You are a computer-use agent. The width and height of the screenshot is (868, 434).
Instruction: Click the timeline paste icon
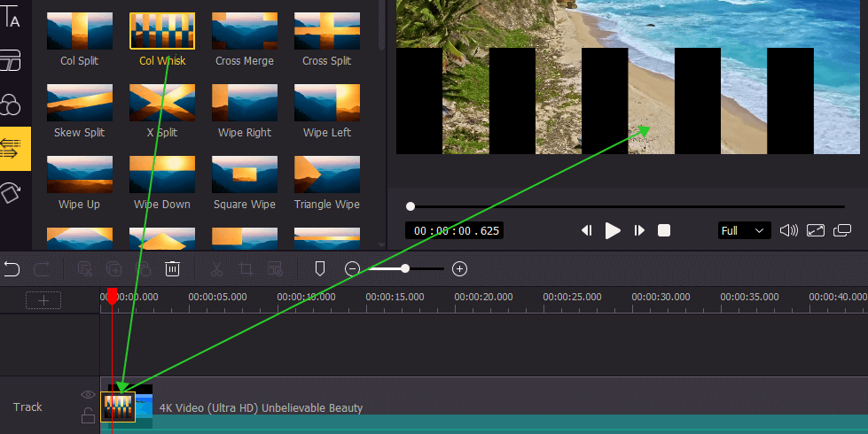[144, 269]
